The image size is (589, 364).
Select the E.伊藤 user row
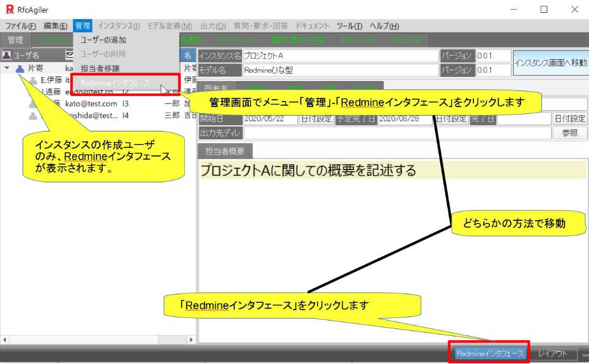pos(98,80)
